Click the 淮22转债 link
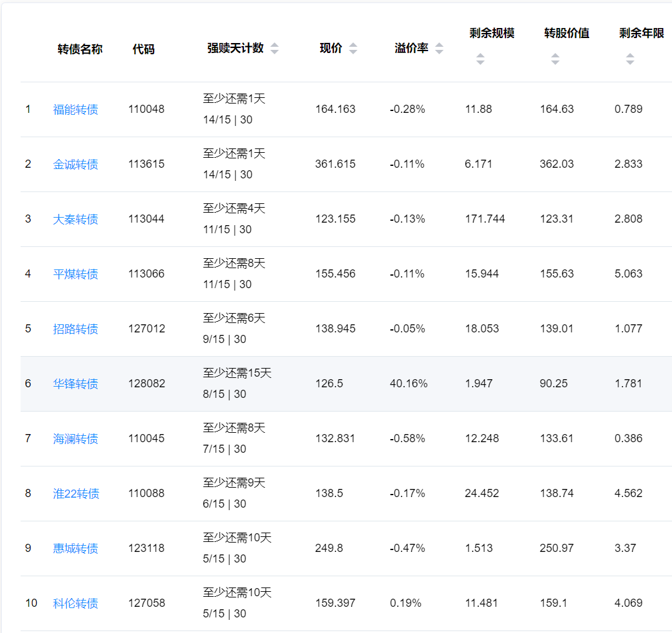 click(x=76, y=494)
